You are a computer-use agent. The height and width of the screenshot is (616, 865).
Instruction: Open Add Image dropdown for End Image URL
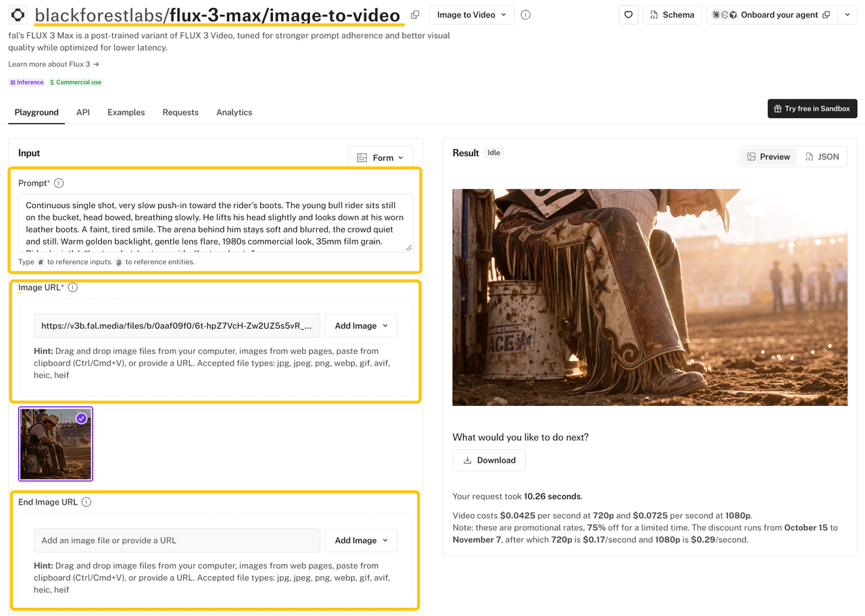click(361, 540)
